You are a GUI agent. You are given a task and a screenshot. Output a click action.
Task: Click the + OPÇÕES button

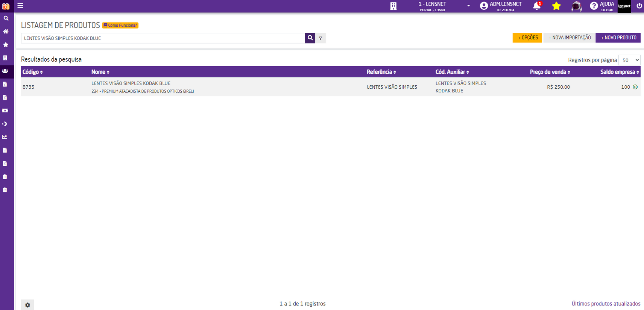pos(527,38)
